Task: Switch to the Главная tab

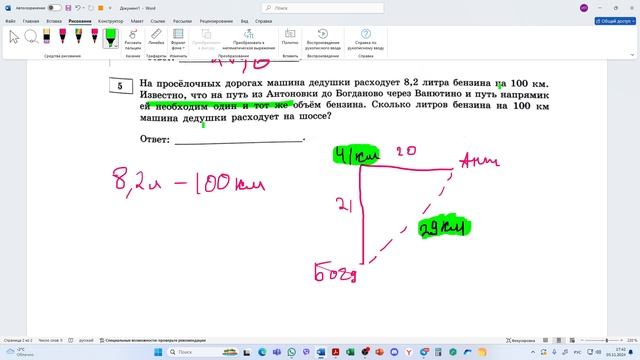Action: click(31, 21)
